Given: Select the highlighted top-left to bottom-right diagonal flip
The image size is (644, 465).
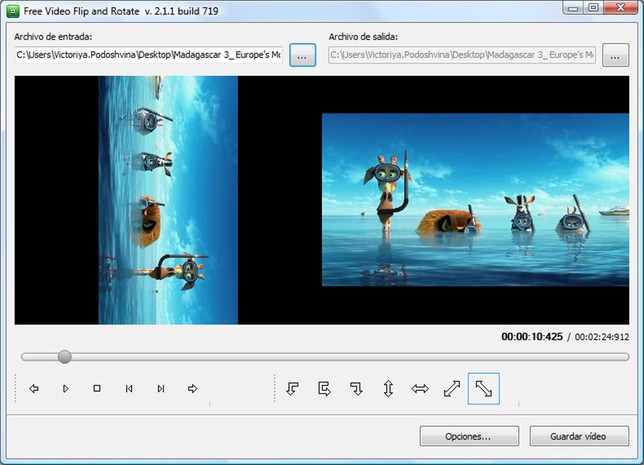Looking at the screenshot, I should (x=484, y=388).
